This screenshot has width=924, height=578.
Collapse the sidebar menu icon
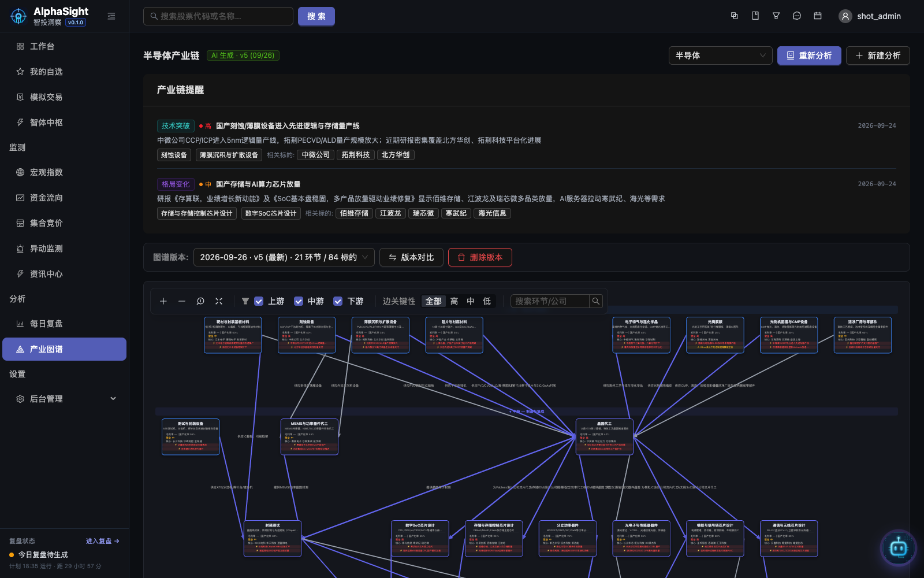coord(111,16)
